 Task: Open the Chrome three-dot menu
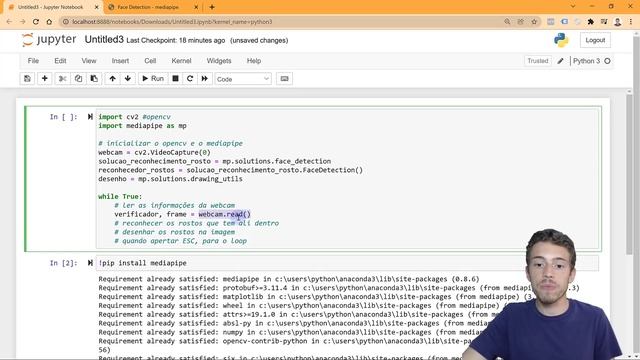(631, 22)
